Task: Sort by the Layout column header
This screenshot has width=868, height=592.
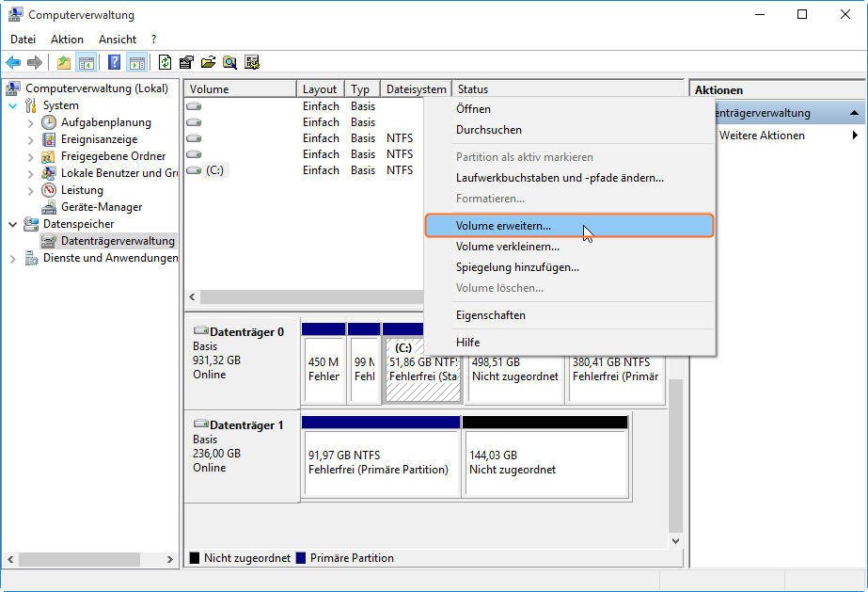Action: (321, 89)
